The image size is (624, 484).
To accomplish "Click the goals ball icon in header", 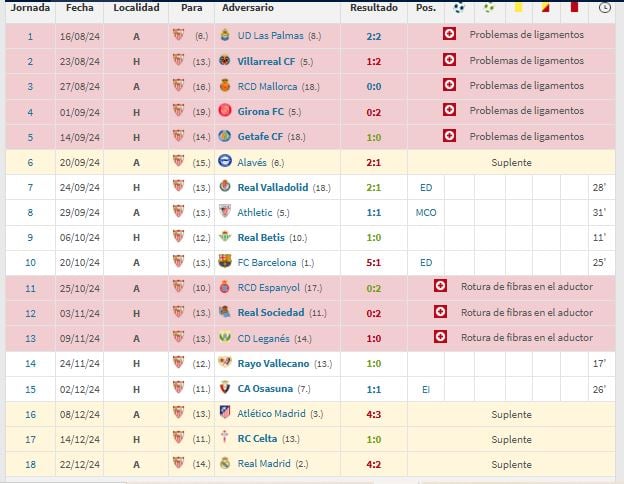I will click(x=459, y=7).
